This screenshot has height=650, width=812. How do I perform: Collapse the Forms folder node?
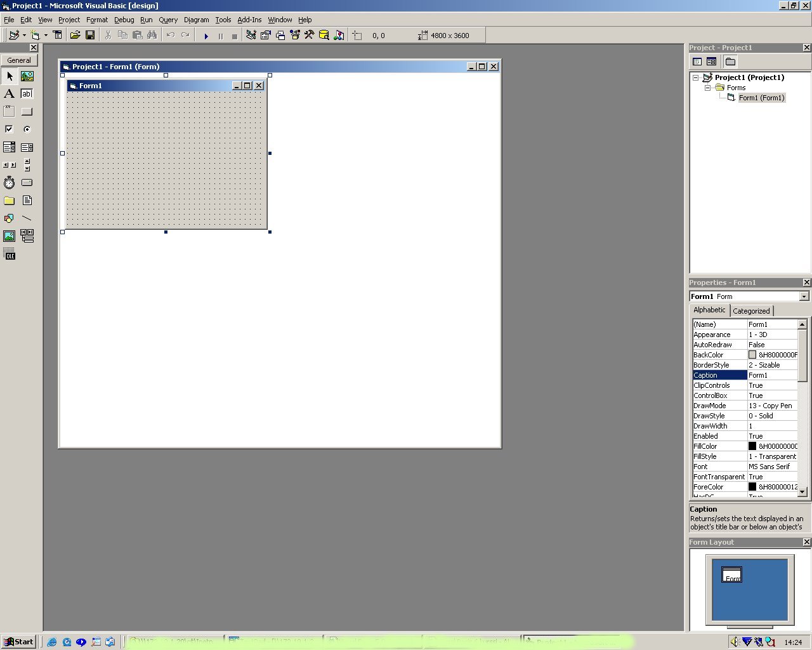[x=707, y=88]
